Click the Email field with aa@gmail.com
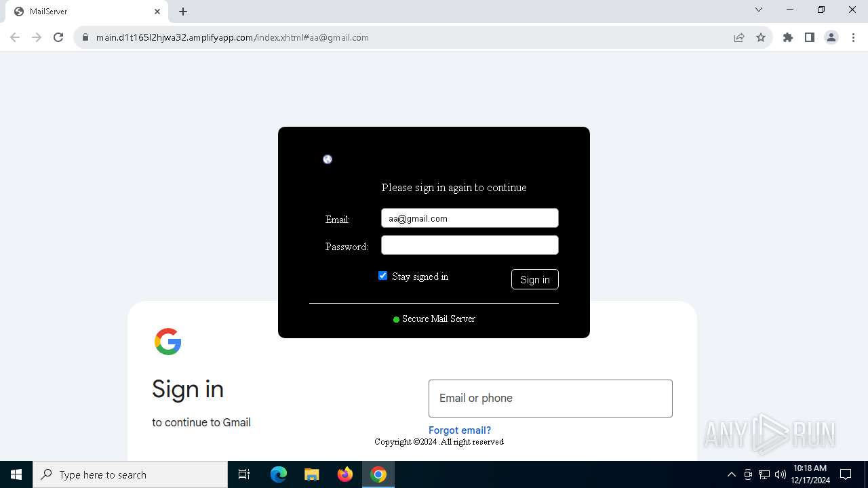 pos(470,218)
